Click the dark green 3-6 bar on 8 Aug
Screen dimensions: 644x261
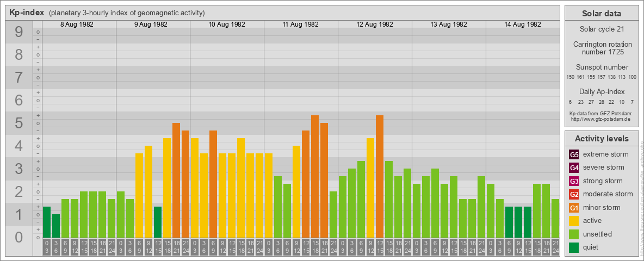click(56, 226)
